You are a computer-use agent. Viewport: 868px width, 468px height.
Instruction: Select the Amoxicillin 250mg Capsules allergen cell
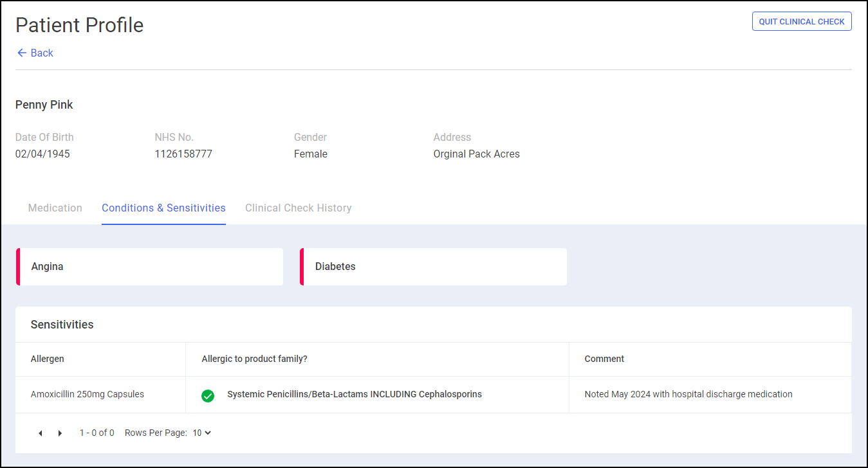tap(88, 394)
